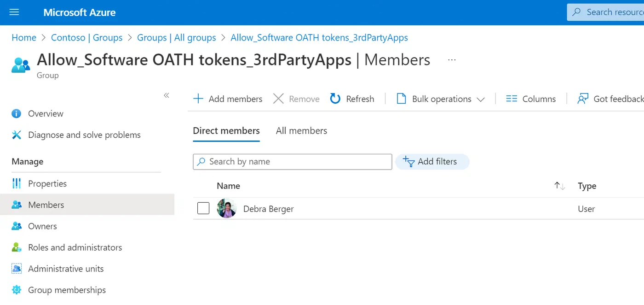Click the plus icon for Add members

(198, 99)
